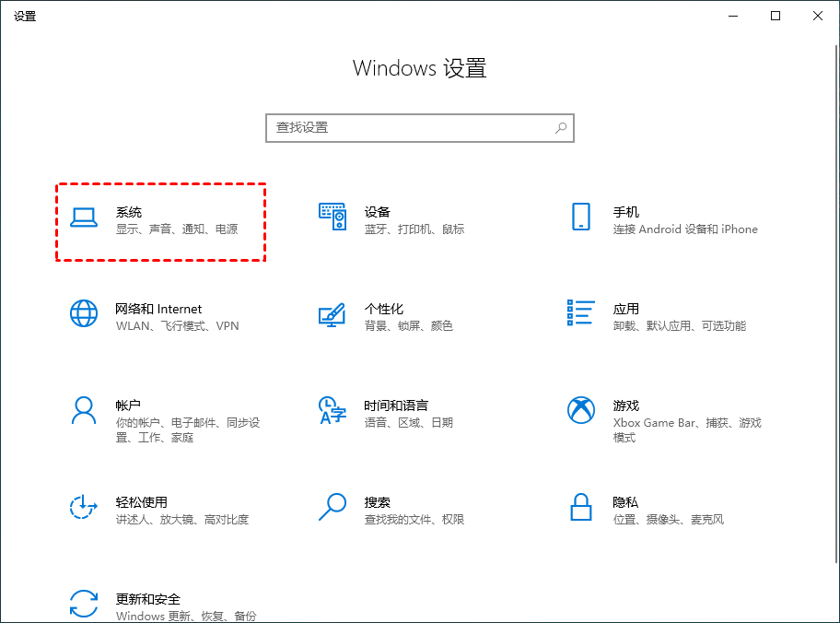
Task: Select the 搜索 category title
Action: [377, 502]
